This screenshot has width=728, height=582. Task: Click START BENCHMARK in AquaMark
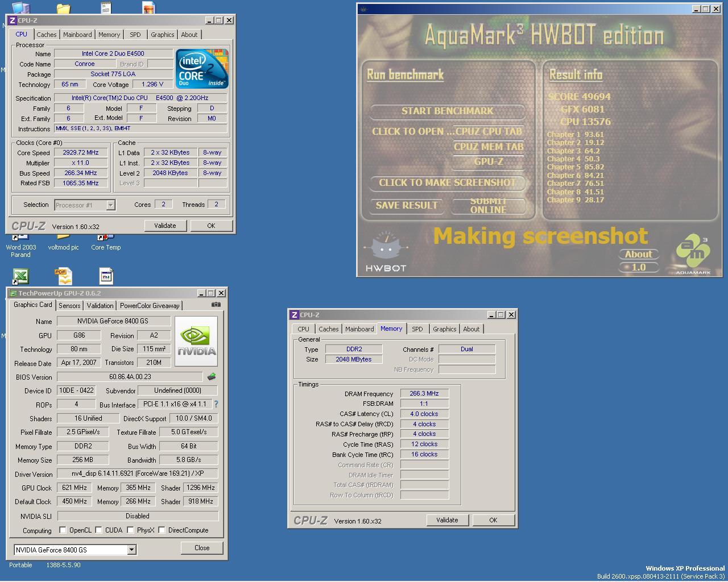coord(448,111)
